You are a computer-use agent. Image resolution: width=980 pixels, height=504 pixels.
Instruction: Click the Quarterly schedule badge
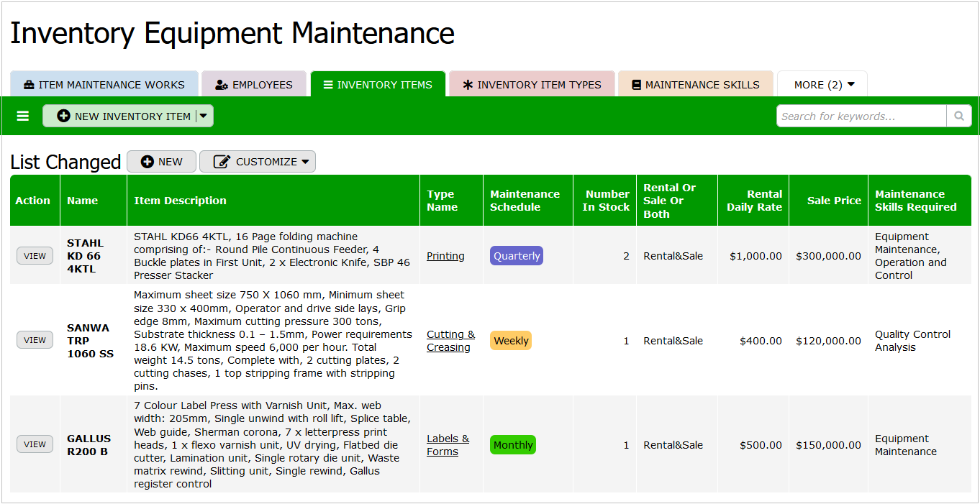click(x=517, y=256)
